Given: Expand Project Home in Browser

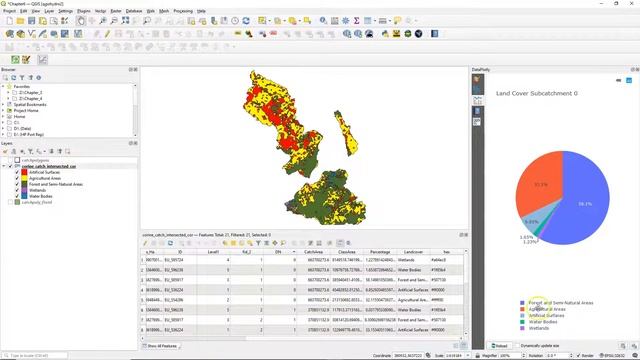Looking at the screenshot, I should pyautogui.click(x=3, y=111).
